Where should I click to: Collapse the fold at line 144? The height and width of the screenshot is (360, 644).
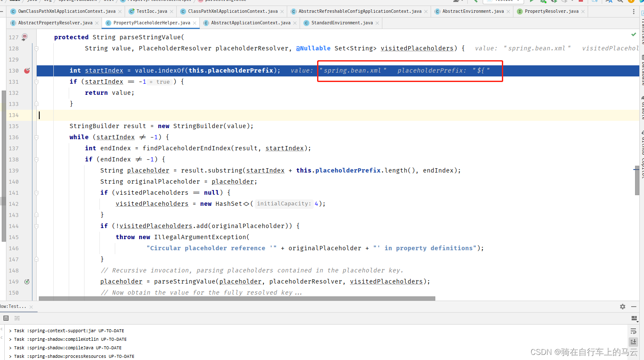36,226
